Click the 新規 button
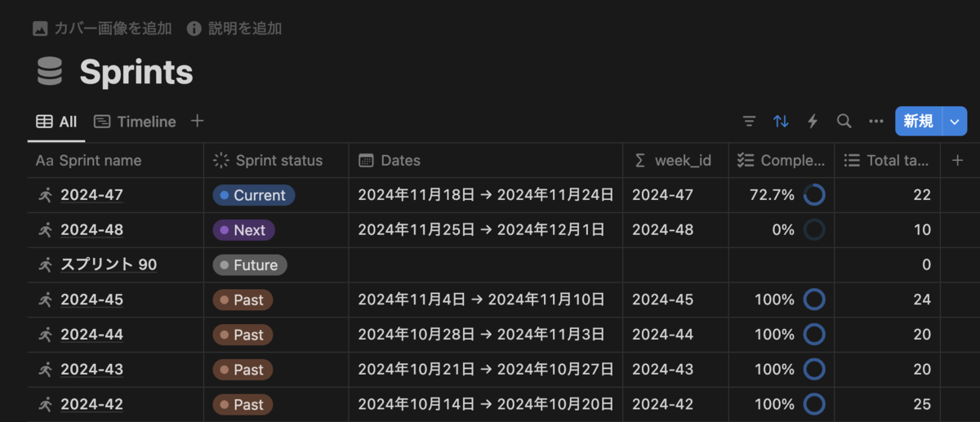980x422 pixels. point(919,122)
